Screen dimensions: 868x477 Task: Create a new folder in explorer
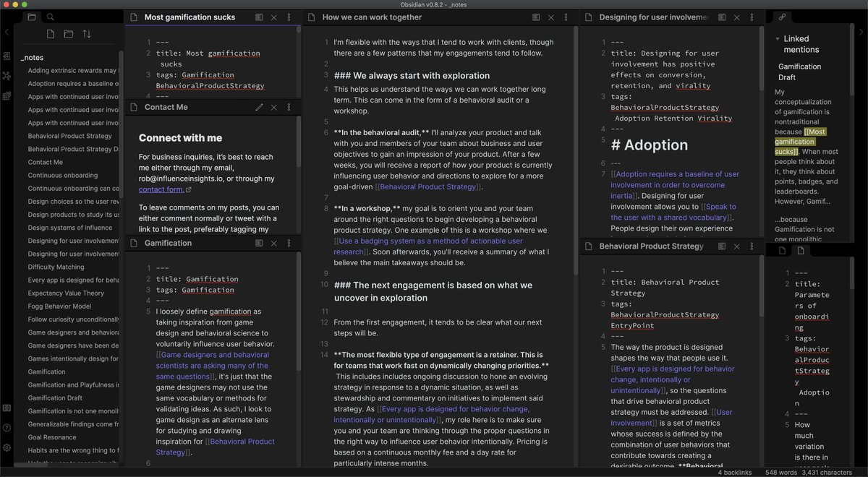(x=69, y=34)
